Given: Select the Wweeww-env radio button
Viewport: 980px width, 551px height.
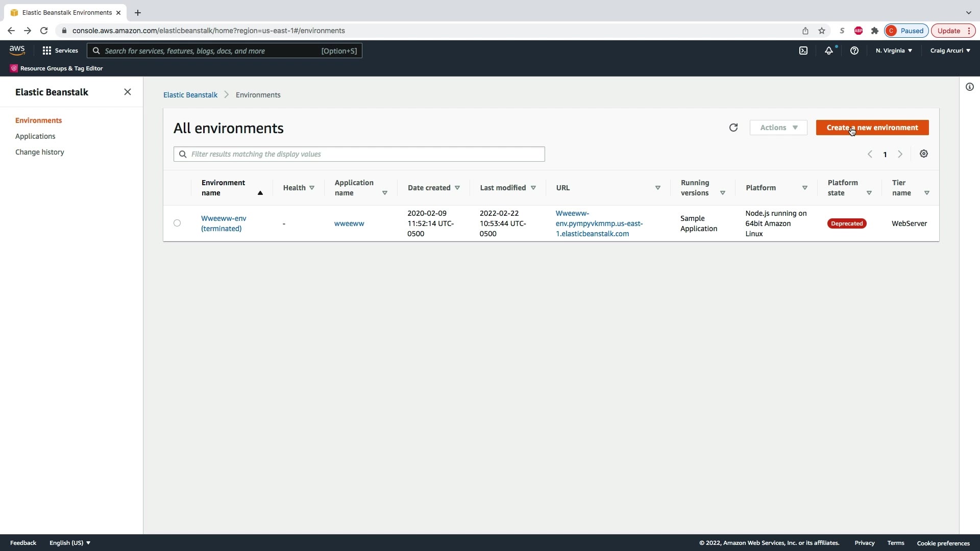Looking at the screenshot, I should click(177, 223).
